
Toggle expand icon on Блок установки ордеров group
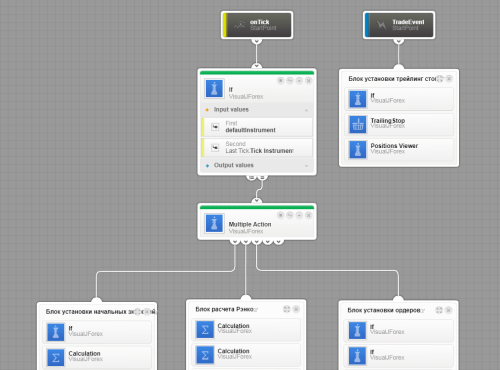coord(439,310)
